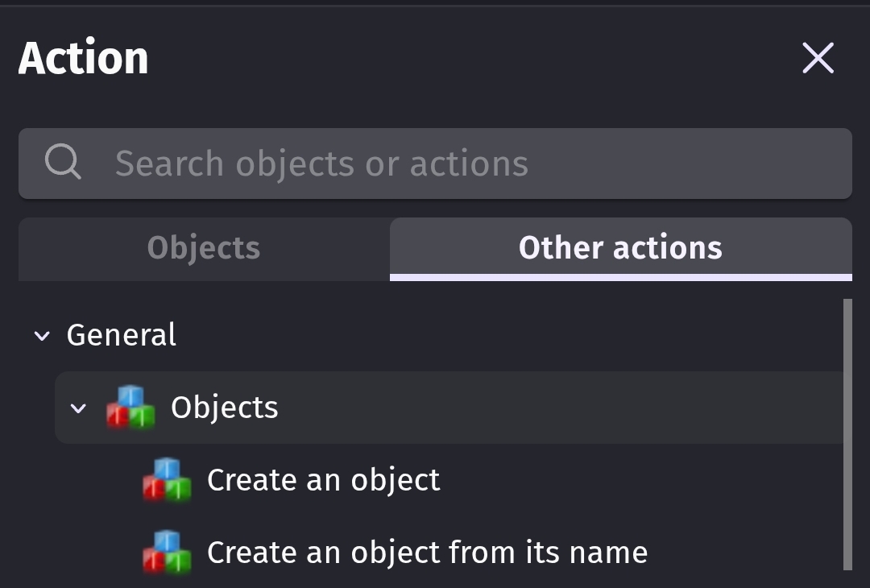Click icon of Create an object from its name
Viewport: 870px width, 588px height.
[x=167, y=552]
